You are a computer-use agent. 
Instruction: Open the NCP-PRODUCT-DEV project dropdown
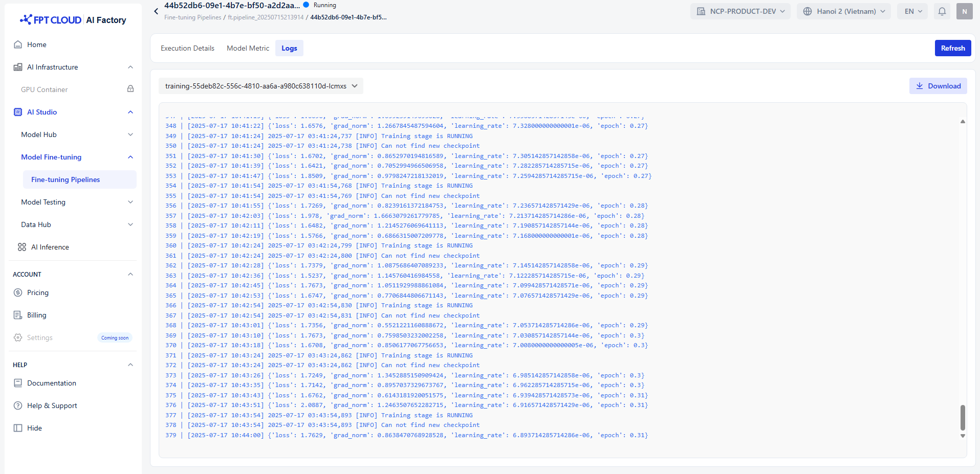[x=740, y=11]
